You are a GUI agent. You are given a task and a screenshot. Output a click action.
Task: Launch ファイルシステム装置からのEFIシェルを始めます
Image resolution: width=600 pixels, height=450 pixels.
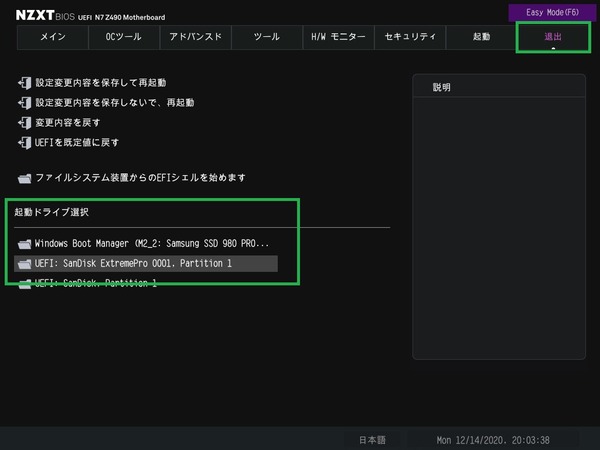140,178
